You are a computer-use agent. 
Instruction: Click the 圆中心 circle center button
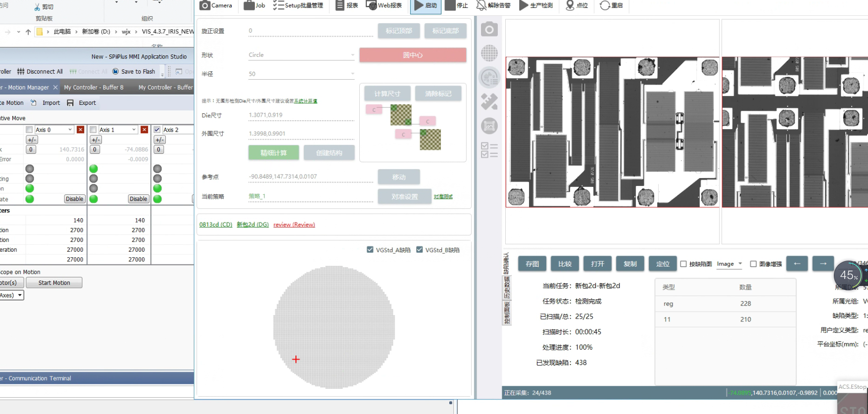413,55
